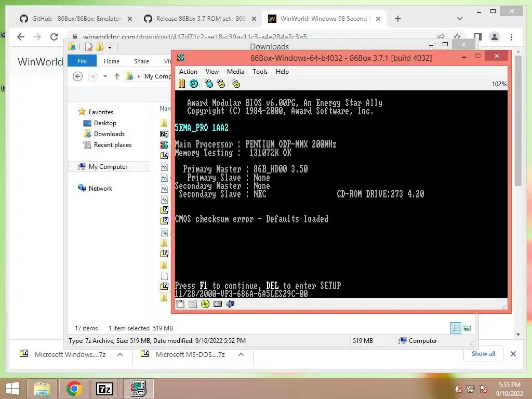Image resolution: width=532 pixels, height=399 pixels.
Task: Expand the My Computer breadcrumb arrow in address bar
Action: click(x=138, y=77)
